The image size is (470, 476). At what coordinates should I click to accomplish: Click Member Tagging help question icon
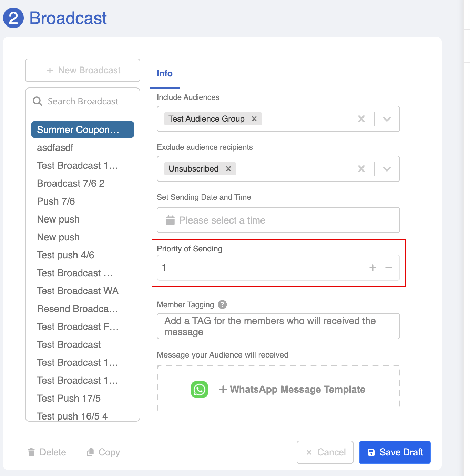pos(222,304)
